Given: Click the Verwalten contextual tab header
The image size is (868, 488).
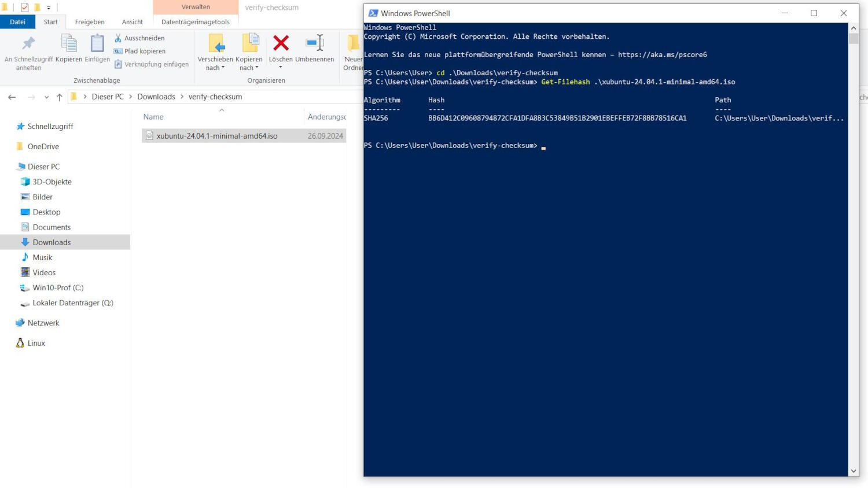Looking at the screenshot, I should click(196, 7).
